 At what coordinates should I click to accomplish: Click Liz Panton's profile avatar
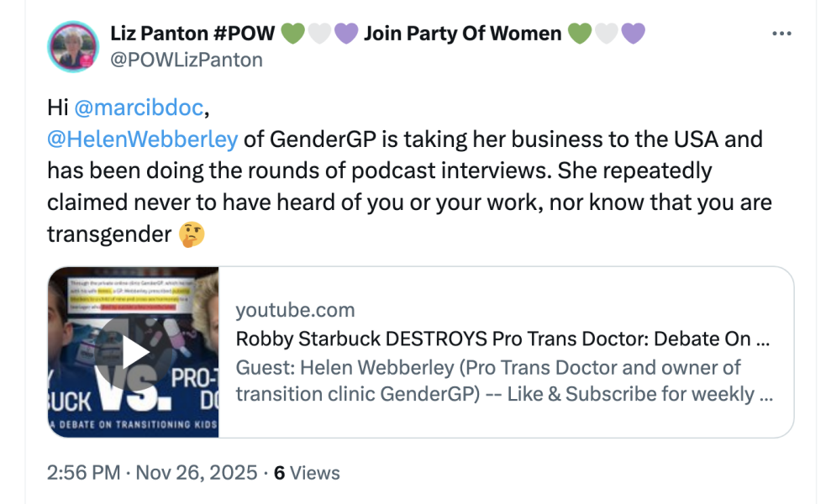click(x=73, y=46)
